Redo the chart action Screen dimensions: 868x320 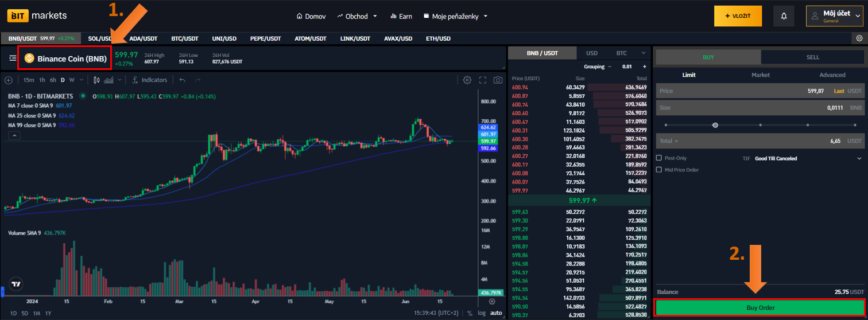(198, 80)
